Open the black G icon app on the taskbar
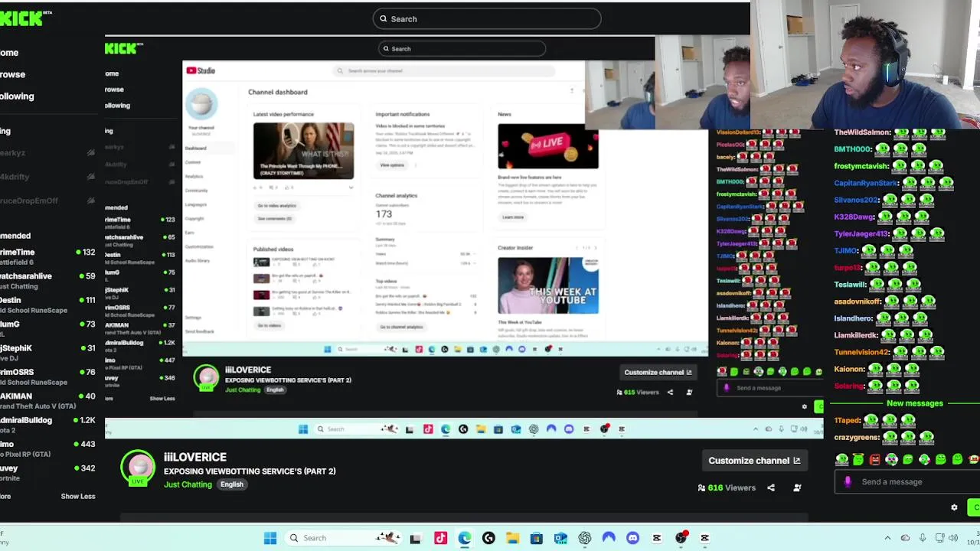Image resolution: width=980 pixels, height=551 pixels. point(488,538)
